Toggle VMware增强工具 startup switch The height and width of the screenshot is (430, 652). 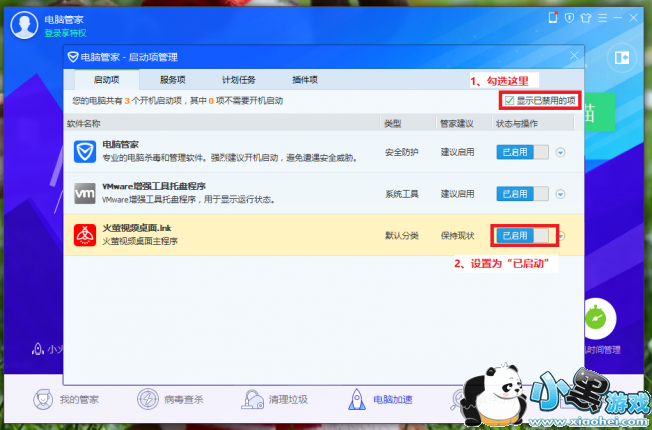[522, 194]
